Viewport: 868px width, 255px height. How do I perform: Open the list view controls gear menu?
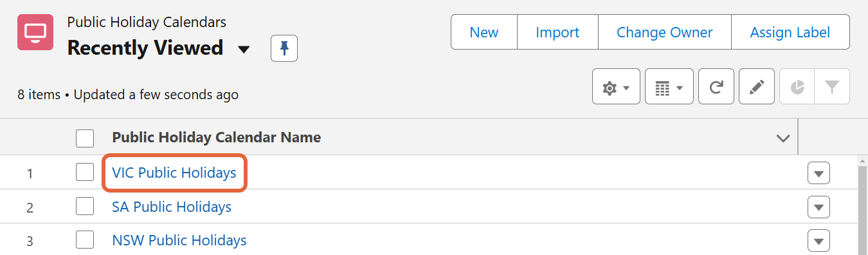click(x=616, y=86)
